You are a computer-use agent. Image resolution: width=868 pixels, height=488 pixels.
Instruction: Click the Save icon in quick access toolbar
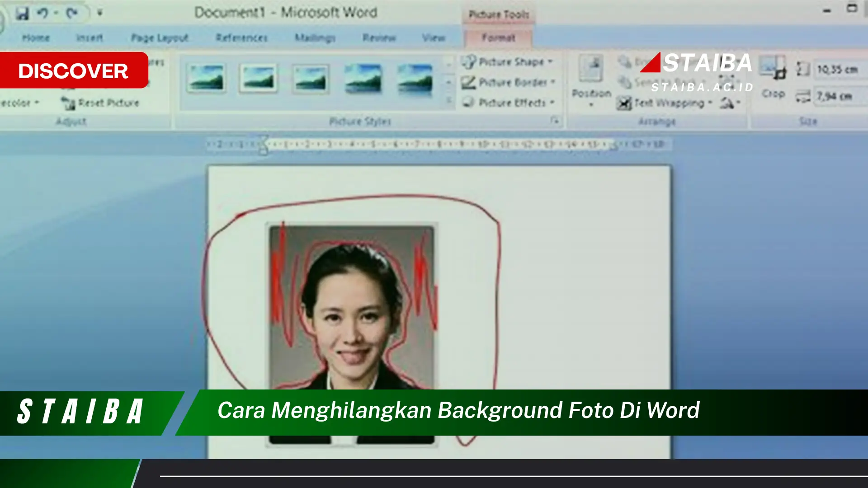click(x=22, y=13)
